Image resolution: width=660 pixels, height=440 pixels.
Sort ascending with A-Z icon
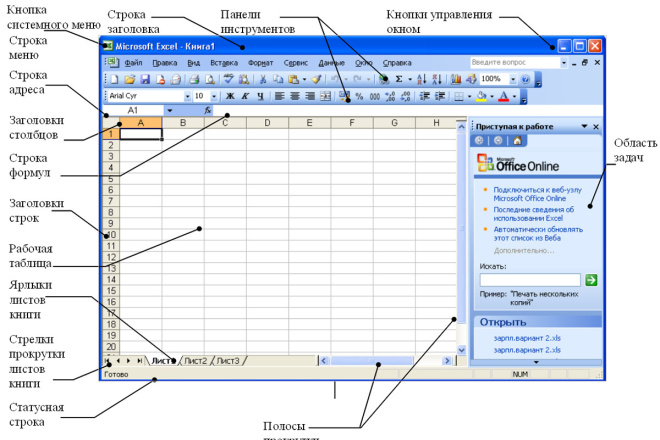[422, 79]
